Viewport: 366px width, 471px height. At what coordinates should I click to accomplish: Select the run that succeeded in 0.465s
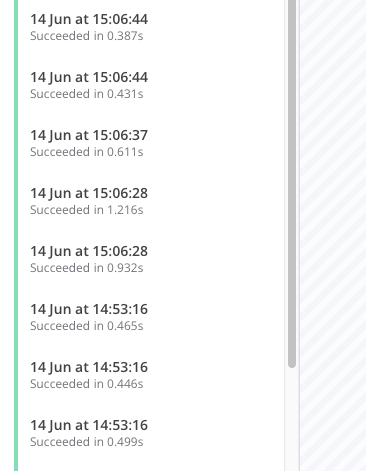coord(151,317)
